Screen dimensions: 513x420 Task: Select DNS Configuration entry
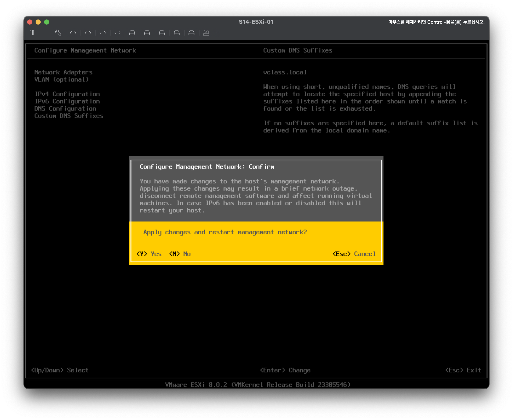pyautogui.click(x=65, y=108)
